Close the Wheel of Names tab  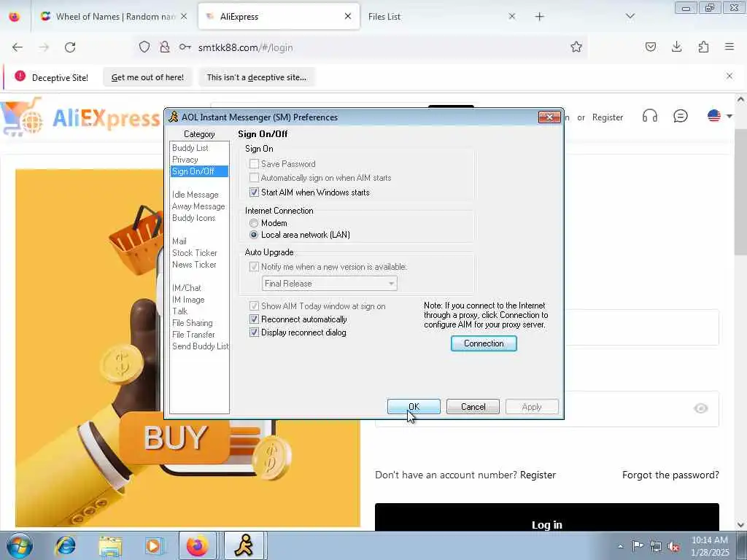click(x=184, y=16)
